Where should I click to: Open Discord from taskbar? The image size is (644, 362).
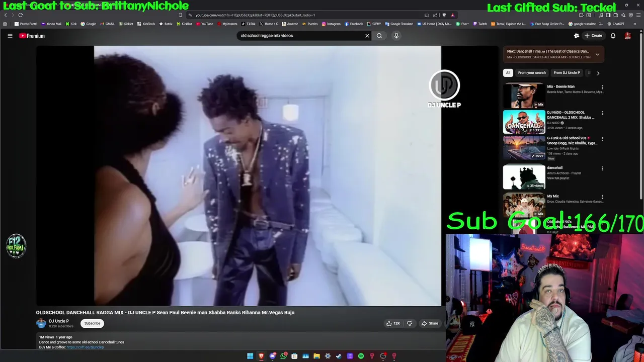[x=272, y=356]
